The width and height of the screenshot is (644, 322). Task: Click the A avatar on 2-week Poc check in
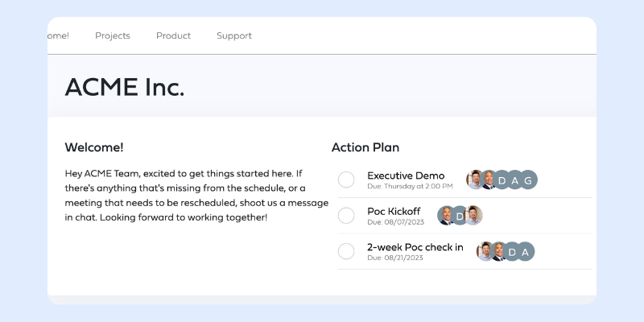pyautogui.click(x=526, y=251)
